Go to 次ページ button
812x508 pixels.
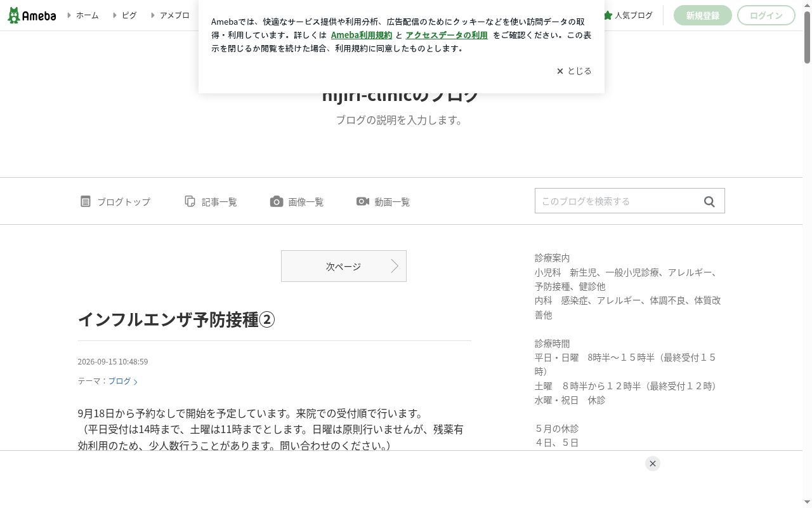coord(344,266)
